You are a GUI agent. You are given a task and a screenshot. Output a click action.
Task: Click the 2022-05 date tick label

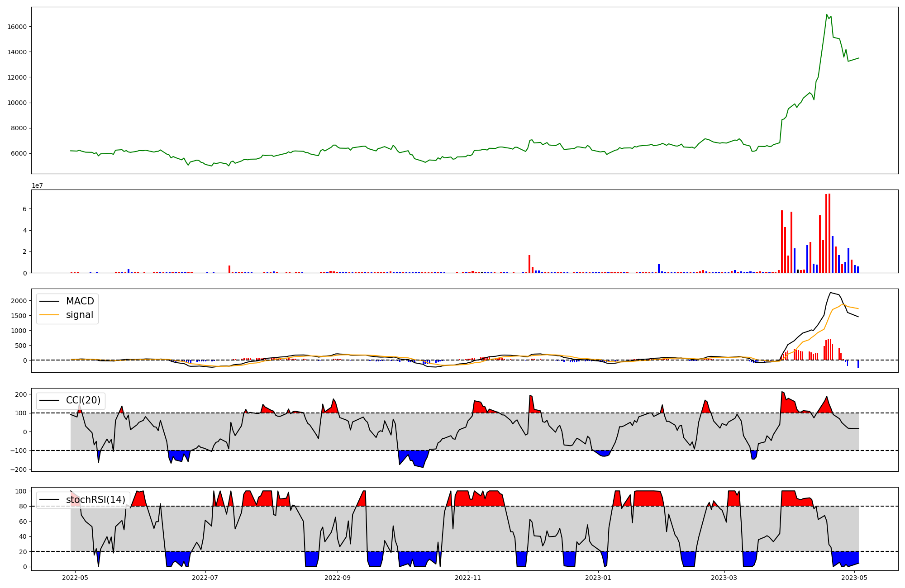coord(75,578)
